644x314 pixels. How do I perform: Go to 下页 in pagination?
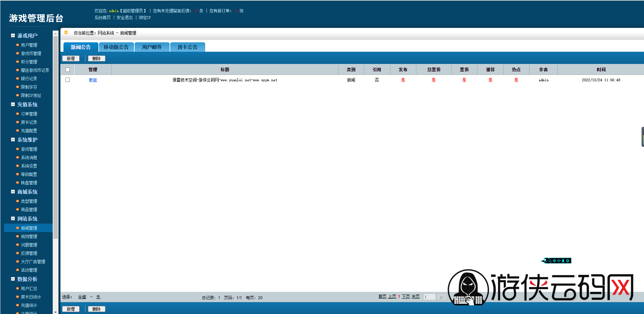click(406, 297)
